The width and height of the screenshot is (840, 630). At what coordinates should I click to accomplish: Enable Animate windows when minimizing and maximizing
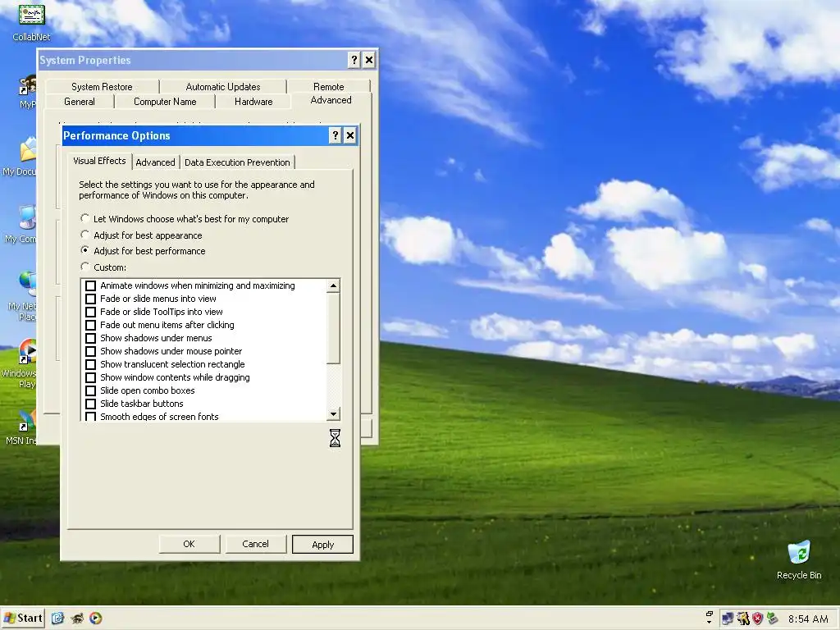coord(90,285)
